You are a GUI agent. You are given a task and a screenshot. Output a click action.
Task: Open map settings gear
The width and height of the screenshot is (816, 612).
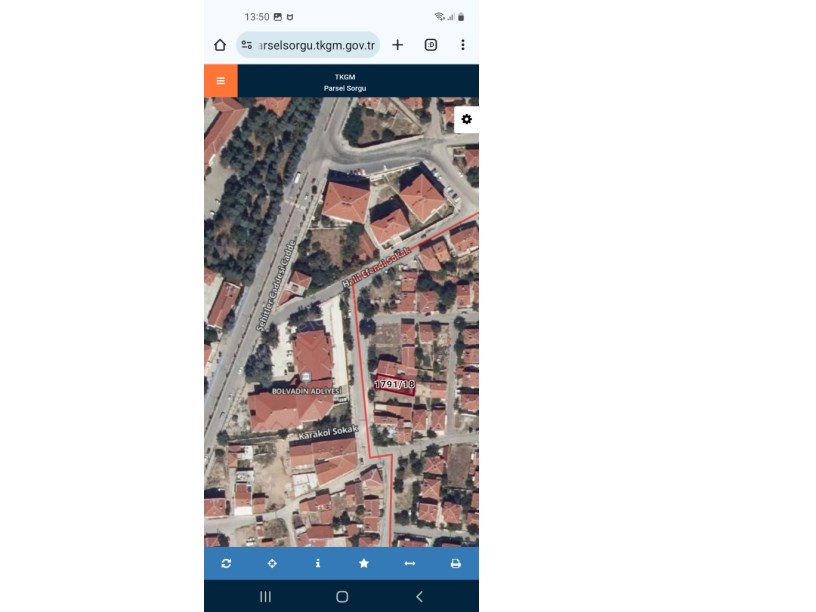466,119
